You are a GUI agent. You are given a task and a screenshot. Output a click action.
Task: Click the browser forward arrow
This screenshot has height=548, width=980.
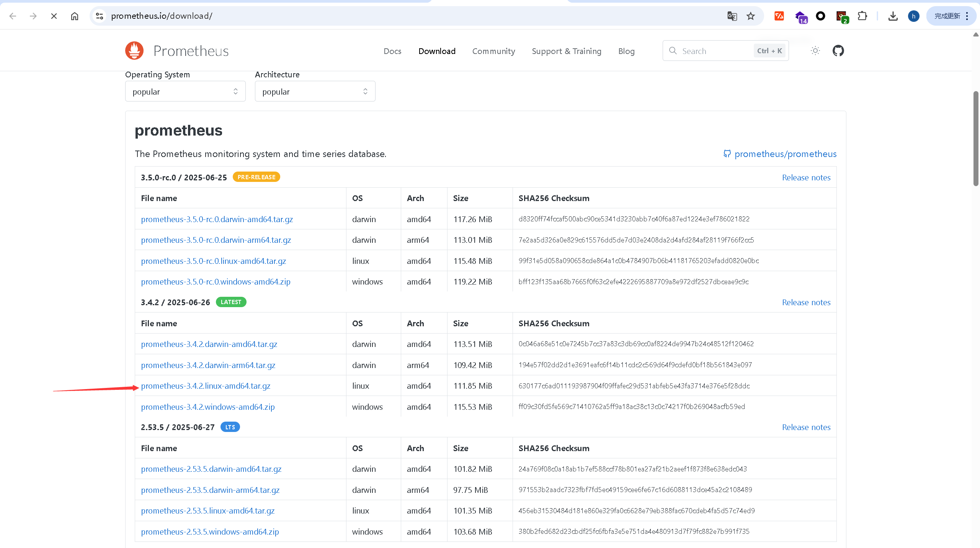[33, 16]
